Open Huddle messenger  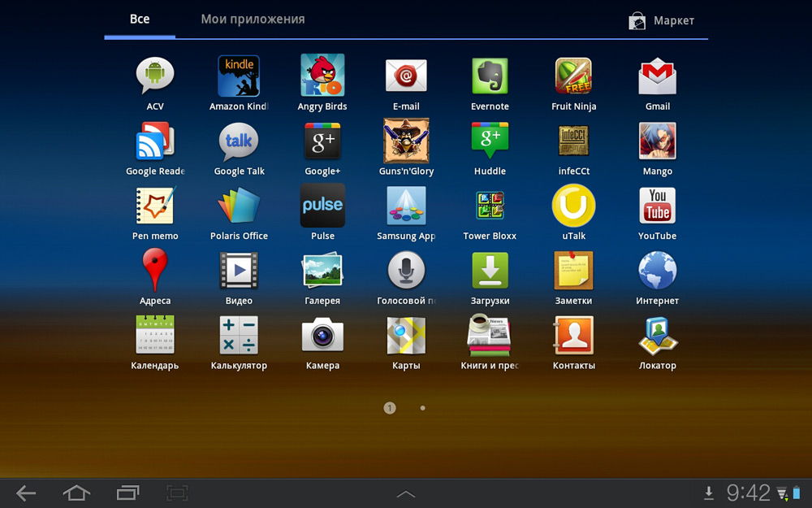[490, 141]
